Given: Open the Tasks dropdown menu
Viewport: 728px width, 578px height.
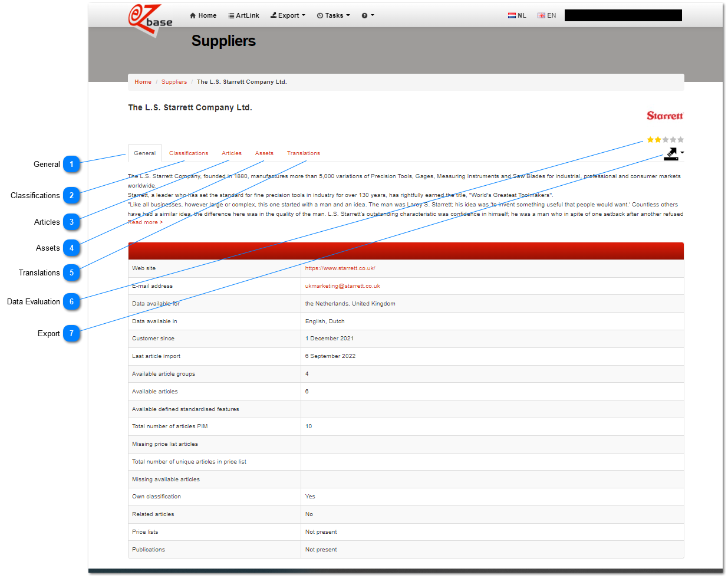Looking at the screenshot, I should tap(333, 15).
